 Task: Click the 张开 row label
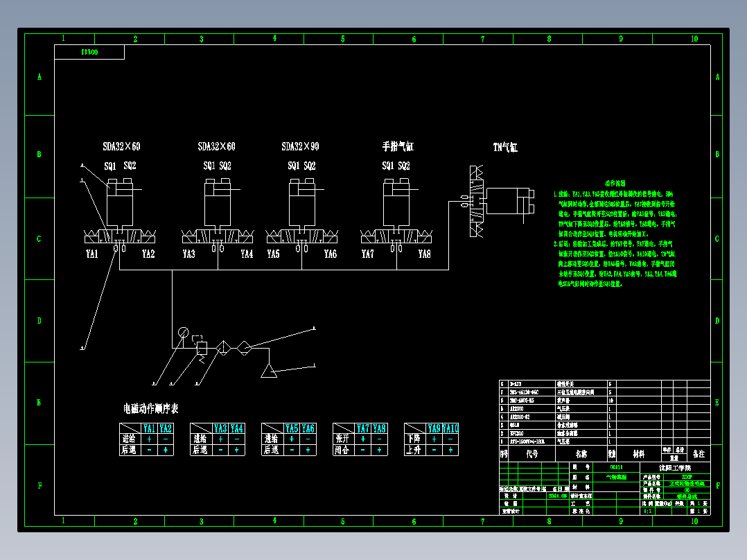(342, 439)
